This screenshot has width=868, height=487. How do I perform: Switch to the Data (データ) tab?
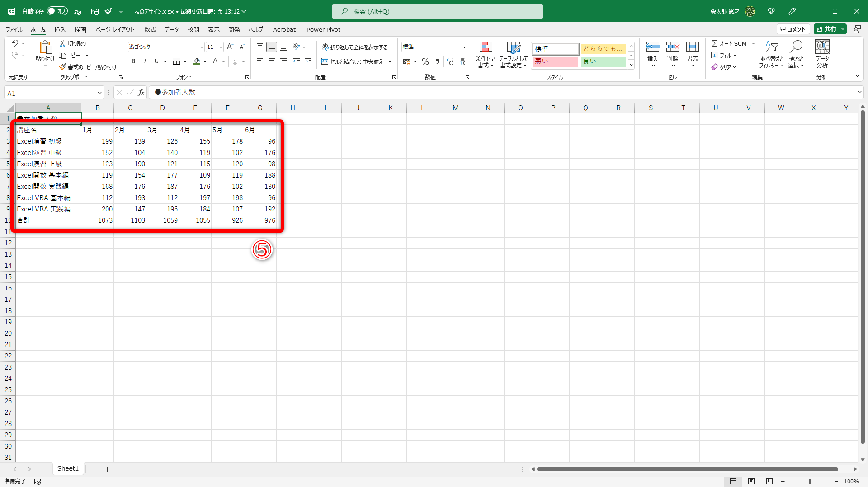point(171,29)
